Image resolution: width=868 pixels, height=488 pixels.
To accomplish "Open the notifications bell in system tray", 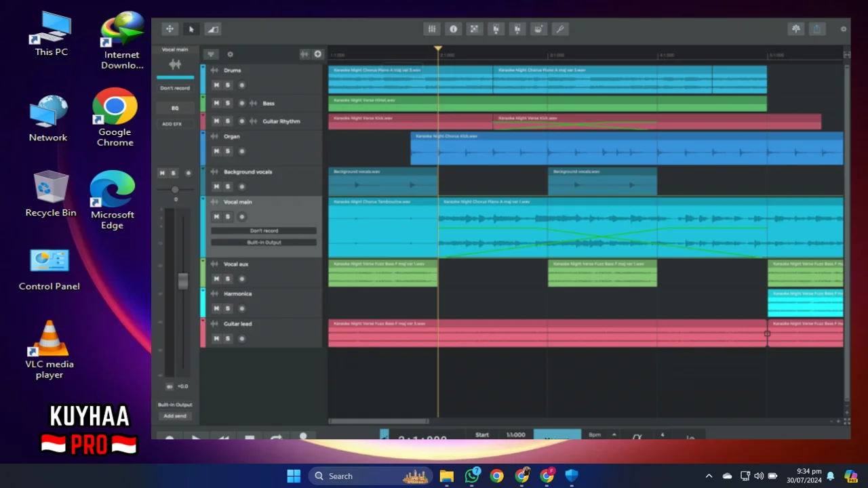I will coord(830,476).
